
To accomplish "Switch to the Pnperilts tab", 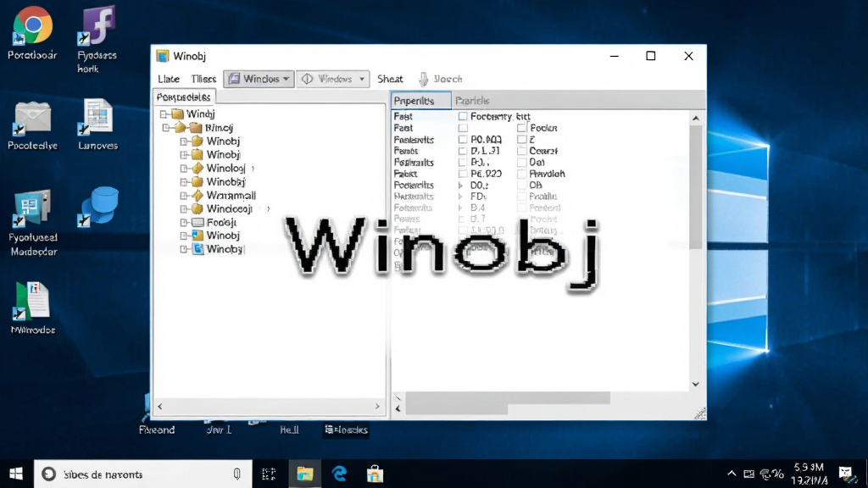I will coord(420,101).
